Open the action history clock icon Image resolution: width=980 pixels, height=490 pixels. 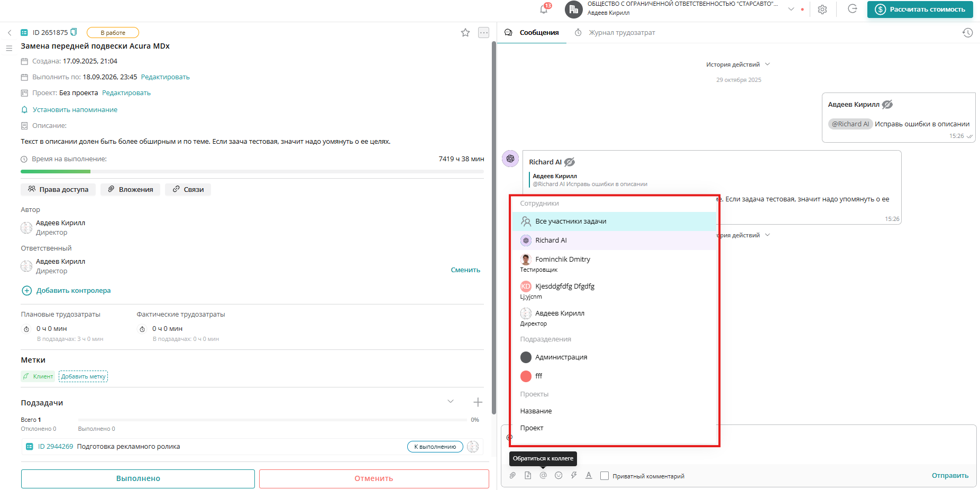(x=967, y=33)
